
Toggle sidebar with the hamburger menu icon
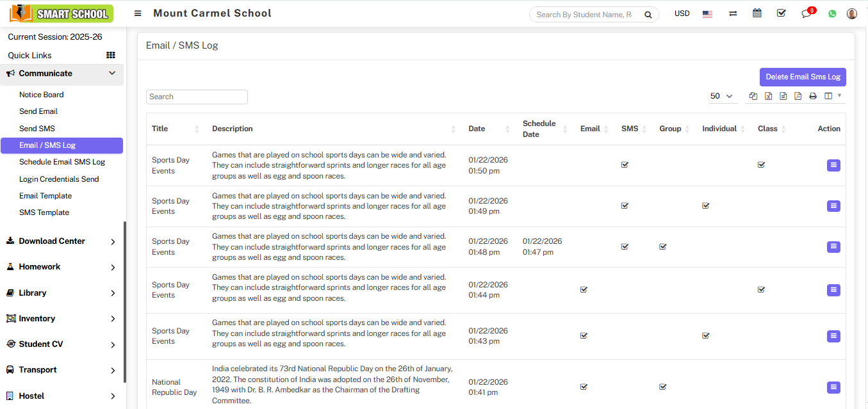[138, 13]
